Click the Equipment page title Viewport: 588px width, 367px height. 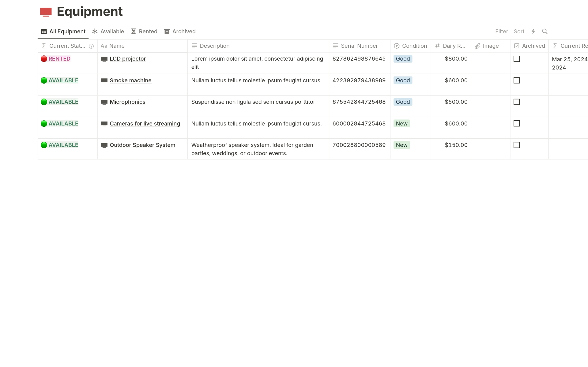89,12
